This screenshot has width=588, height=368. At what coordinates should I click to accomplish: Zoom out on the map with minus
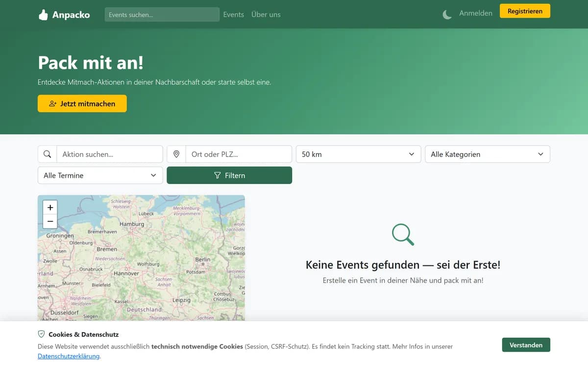tap(50, 222)
